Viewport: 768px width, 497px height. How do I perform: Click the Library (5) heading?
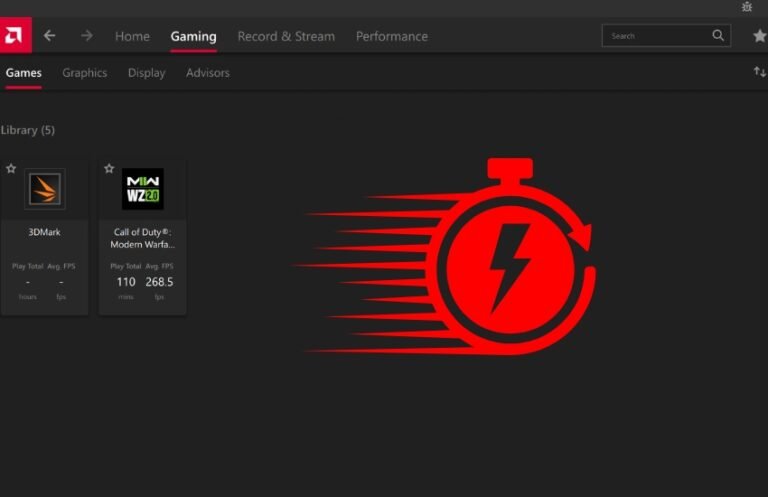click(x=28, y=130)
